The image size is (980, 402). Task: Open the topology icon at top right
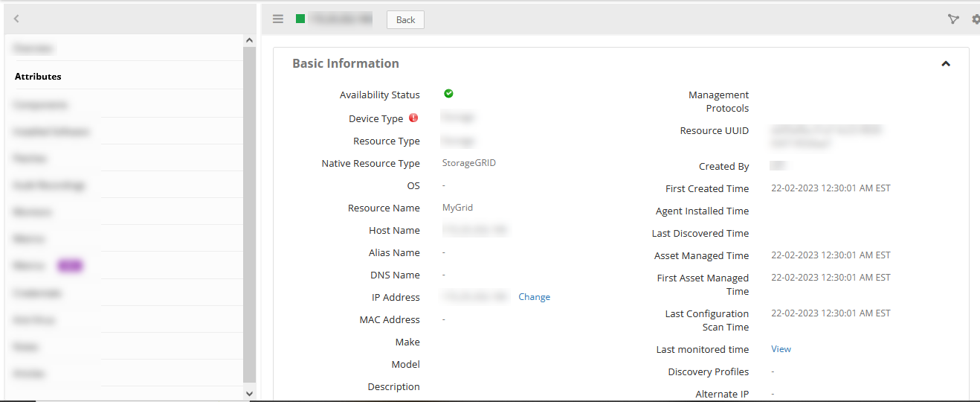953,19
